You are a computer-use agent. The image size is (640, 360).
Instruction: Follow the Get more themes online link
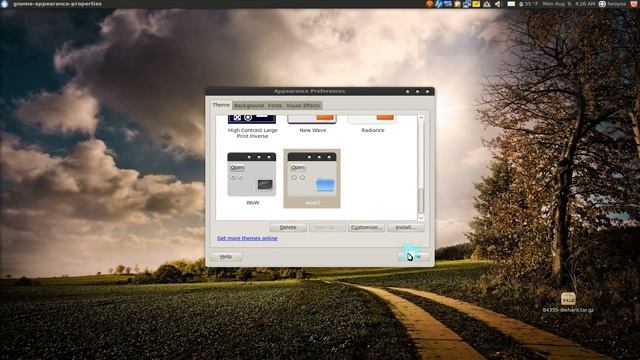click(247, 238)
